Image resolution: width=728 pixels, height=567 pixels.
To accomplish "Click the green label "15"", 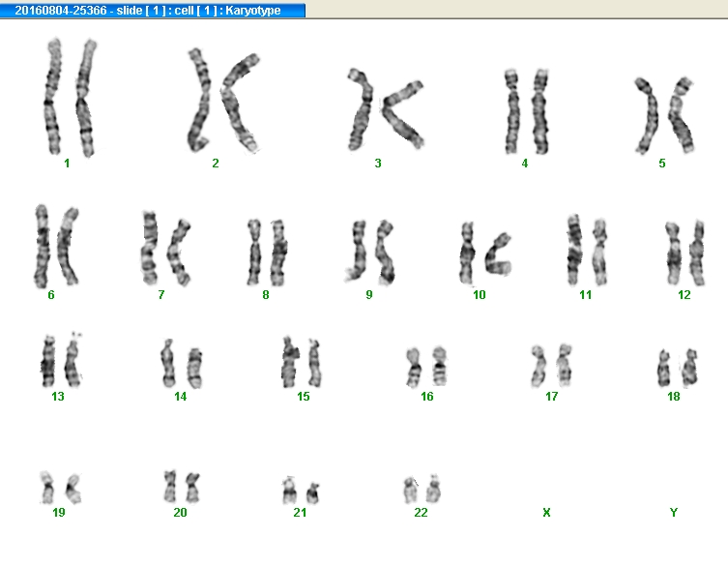I will coord(304,397).
